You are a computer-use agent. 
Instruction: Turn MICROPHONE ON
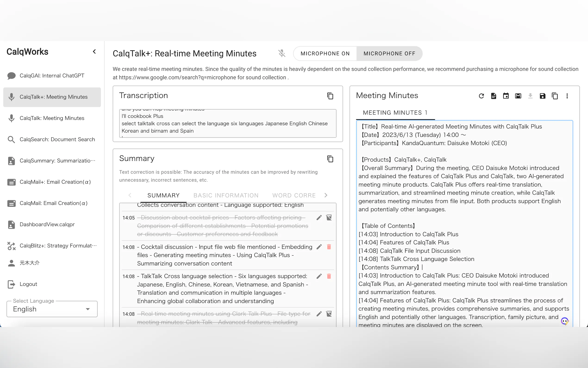[x=325, y=54]
